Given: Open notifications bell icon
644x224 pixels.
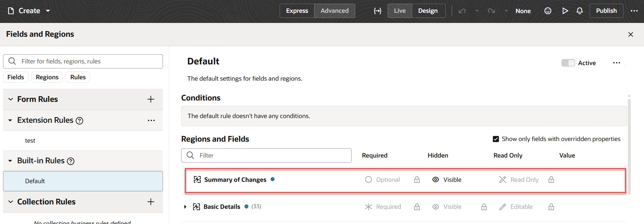Looking at the screenshot, I should tap(580, 11).
